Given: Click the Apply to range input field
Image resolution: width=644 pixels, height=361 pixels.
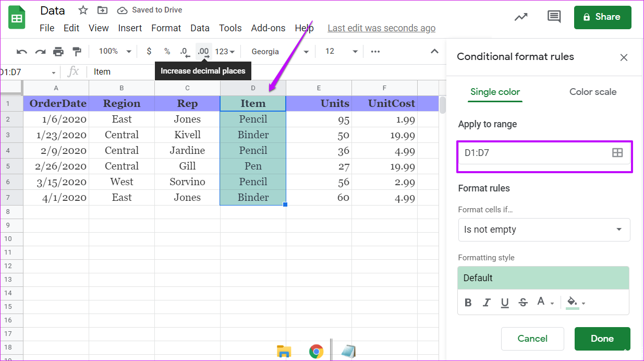Looking at the screenshot, I should 534,153.
